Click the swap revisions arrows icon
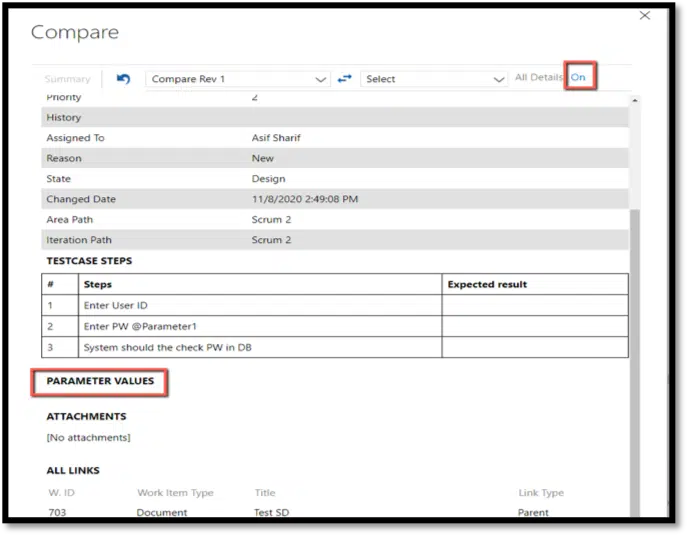The width and height of the screenshot is (687, 535). click(x=344, y=78)
